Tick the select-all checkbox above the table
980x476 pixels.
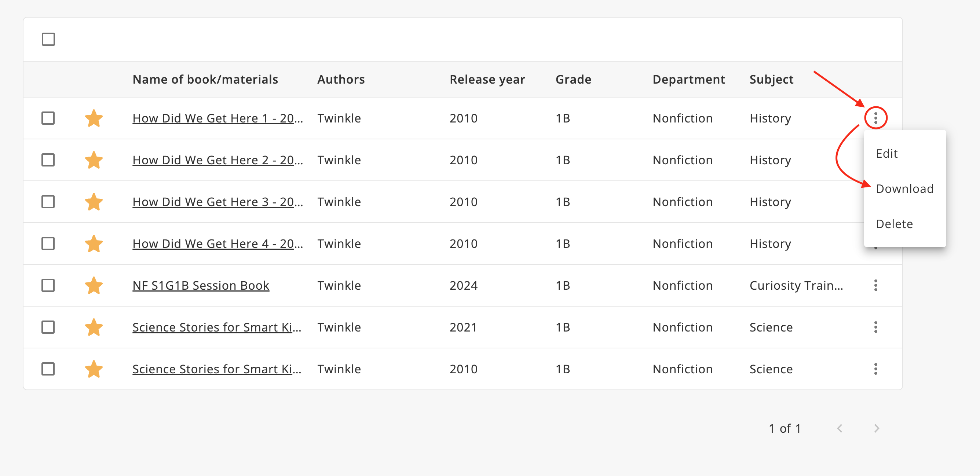48,39
